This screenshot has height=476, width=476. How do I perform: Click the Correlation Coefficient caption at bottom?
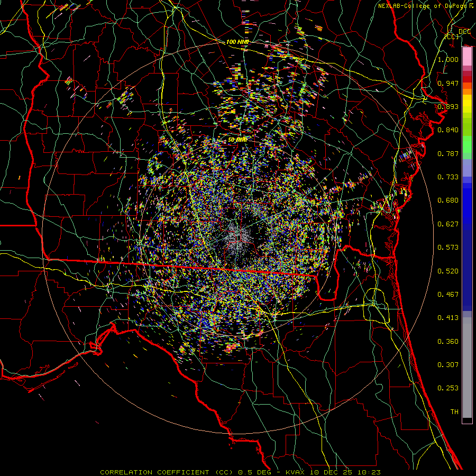tap(240, 472)
